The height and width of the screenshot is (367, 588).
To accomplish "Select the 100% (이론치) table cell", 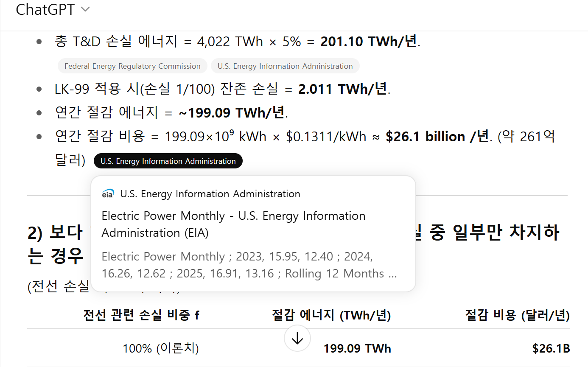I will (161, 349).
